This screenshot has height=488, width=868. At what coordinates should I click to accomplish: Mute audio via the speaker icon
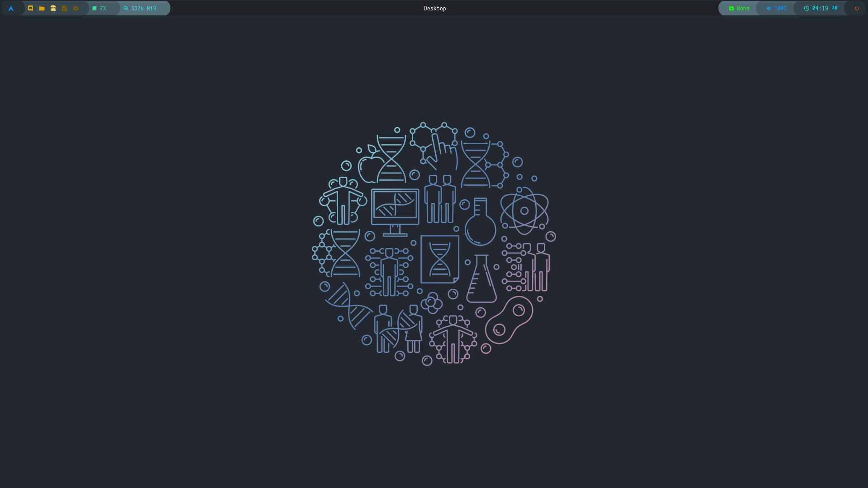(769, 8)
